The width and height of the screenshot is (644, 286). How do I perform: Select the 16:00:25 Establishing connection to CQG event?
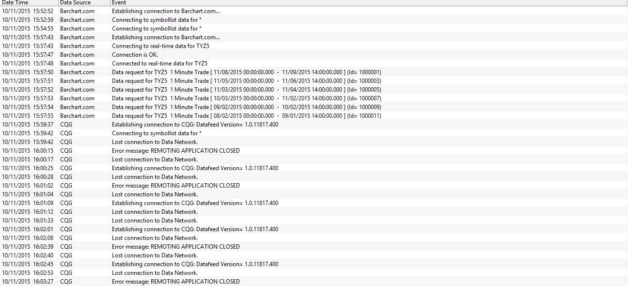point(195,168)
